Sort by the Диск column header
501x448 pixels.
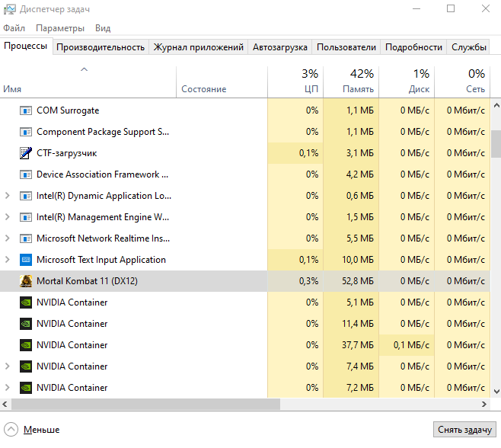point(407,82)
